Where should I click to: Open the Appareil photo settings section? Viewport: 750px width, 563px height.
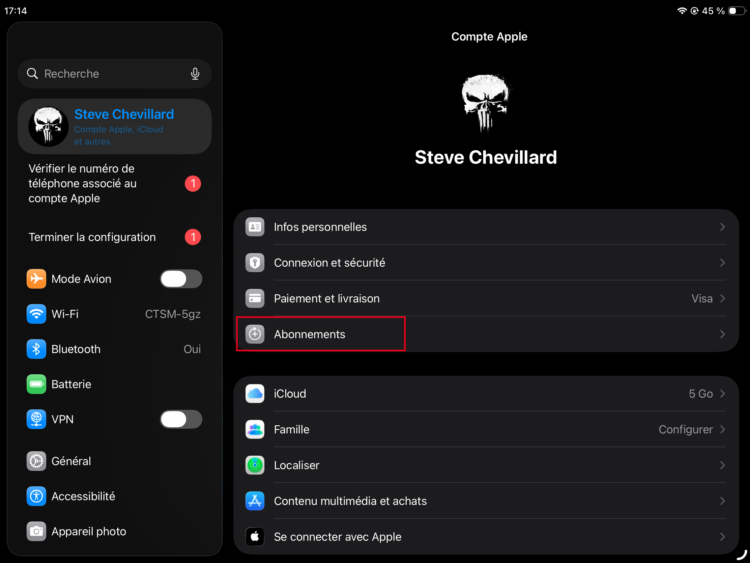(114, 531)
